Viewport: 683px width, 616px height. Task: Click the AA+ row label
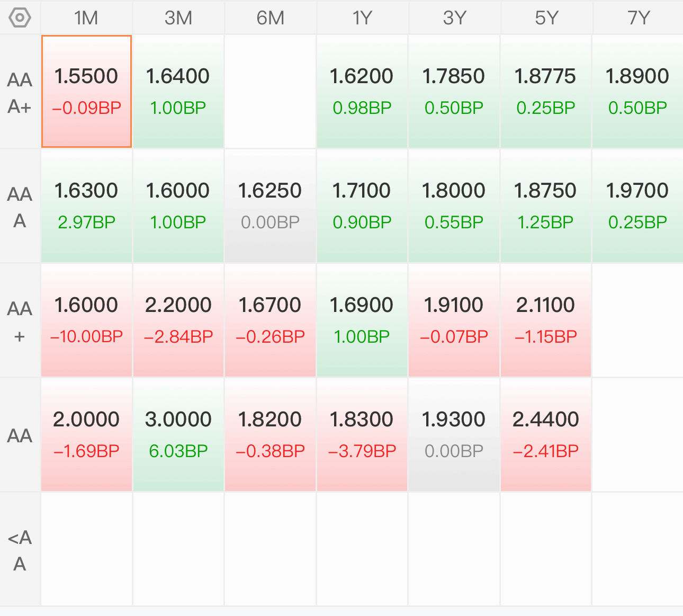[20, 322]
